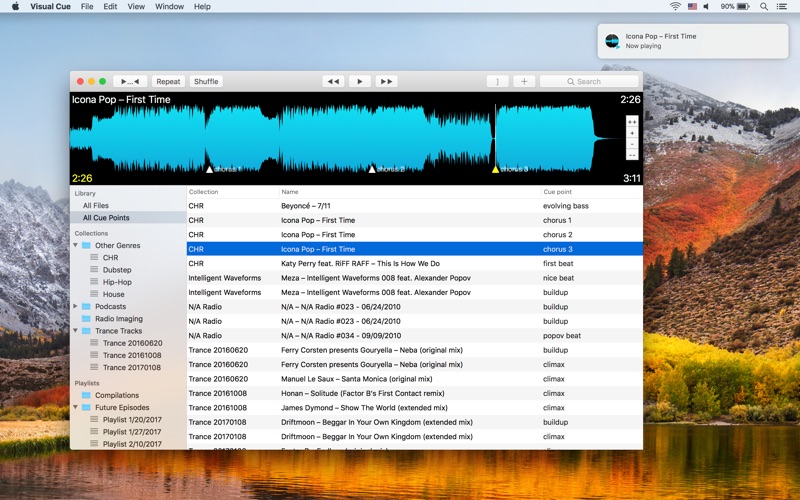800x500 pixels.
Task: Click the double-plus waveform zoom button
Action: [632, 121]
